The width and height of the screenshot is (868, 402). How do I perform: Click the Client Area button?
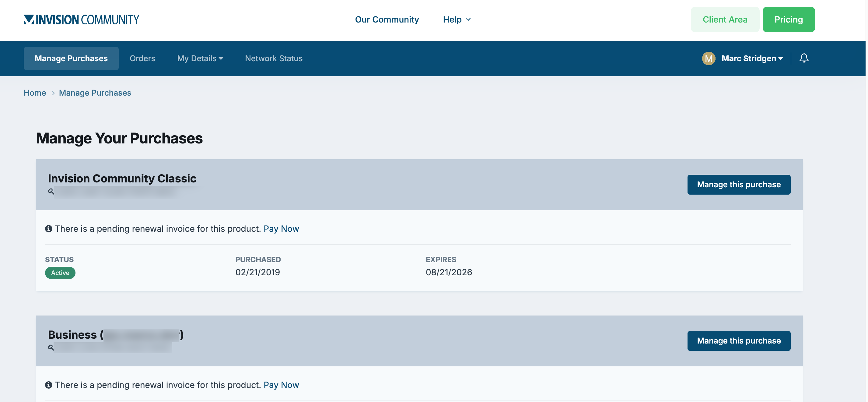(725, 19)
